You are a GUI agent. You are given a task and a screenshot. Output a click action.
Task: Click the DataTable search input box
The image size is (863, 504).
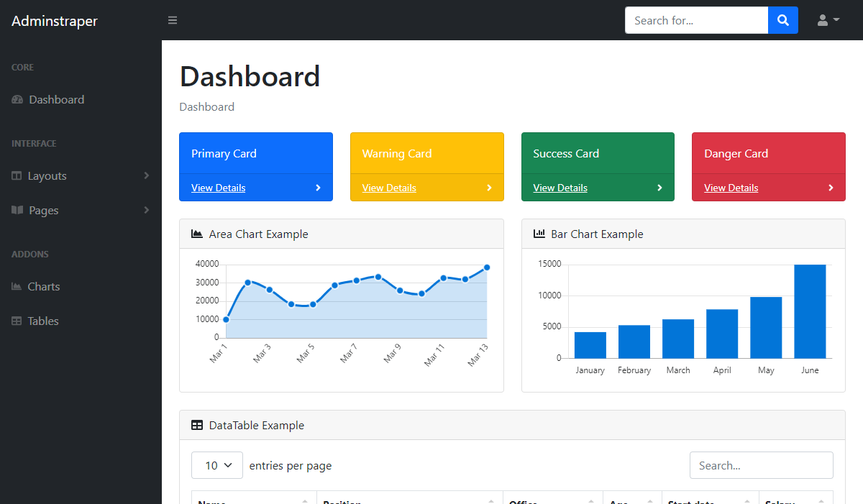click(x=761, y=465)
